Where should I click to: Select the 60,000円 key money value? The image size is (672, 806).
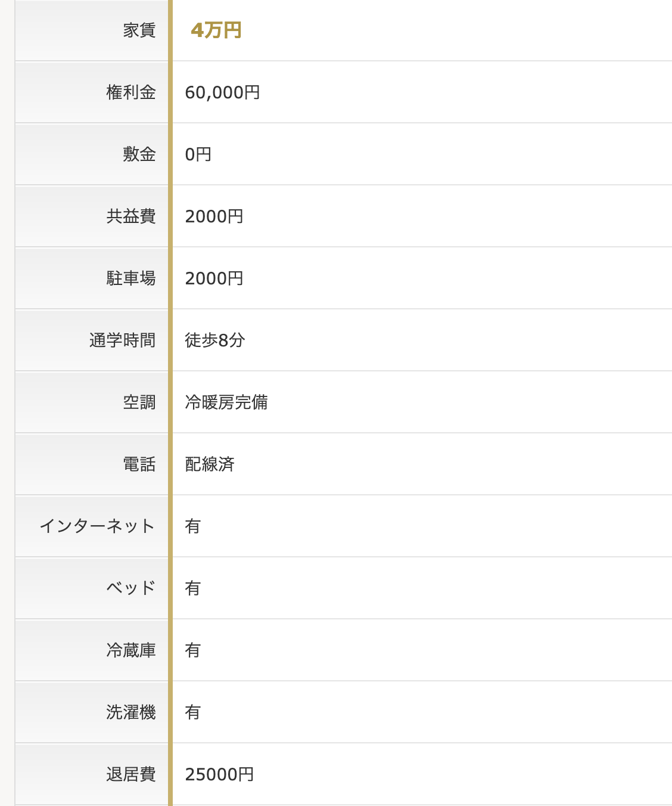tap(222, 92)
